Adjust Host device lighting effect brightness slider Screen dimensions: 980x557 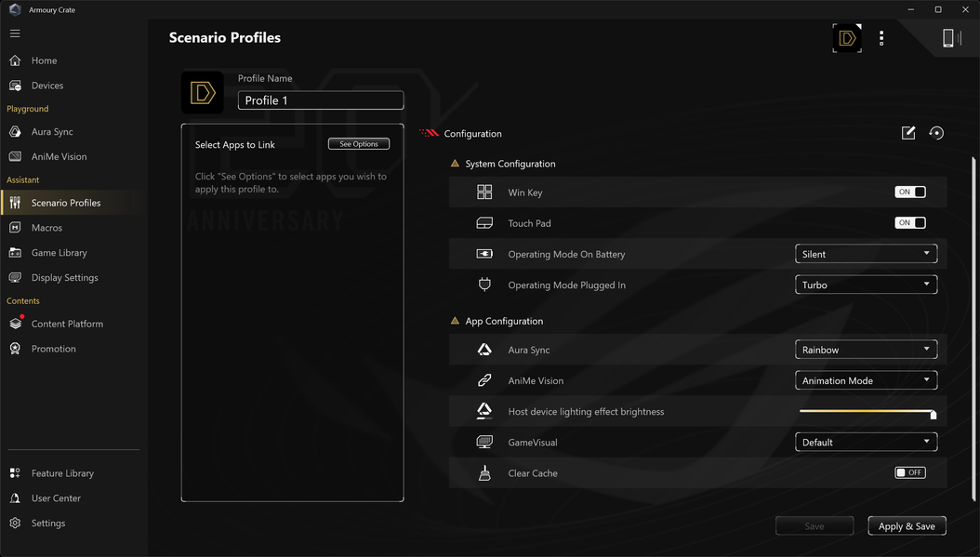tap(867, 412)
